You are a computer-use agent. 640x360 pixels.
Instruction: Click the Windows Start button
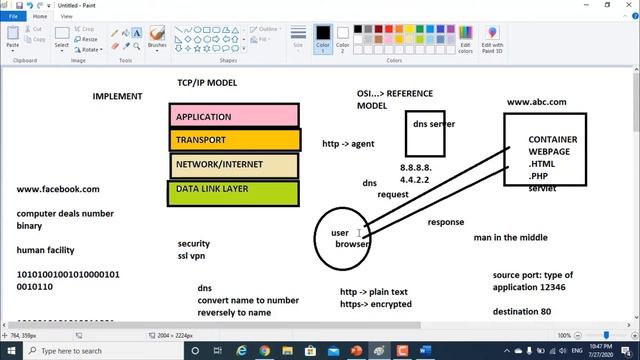tap(11, 351)
